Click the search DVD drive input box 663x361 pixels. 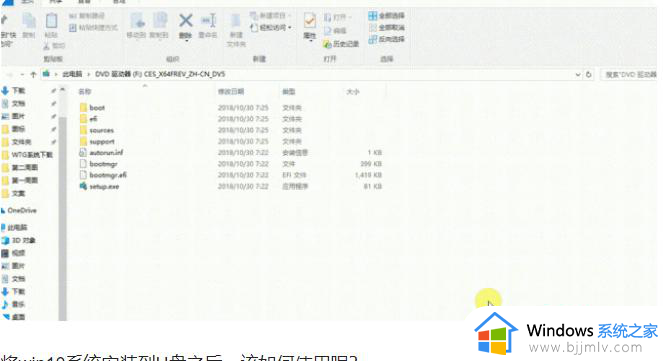coord(629,75)
